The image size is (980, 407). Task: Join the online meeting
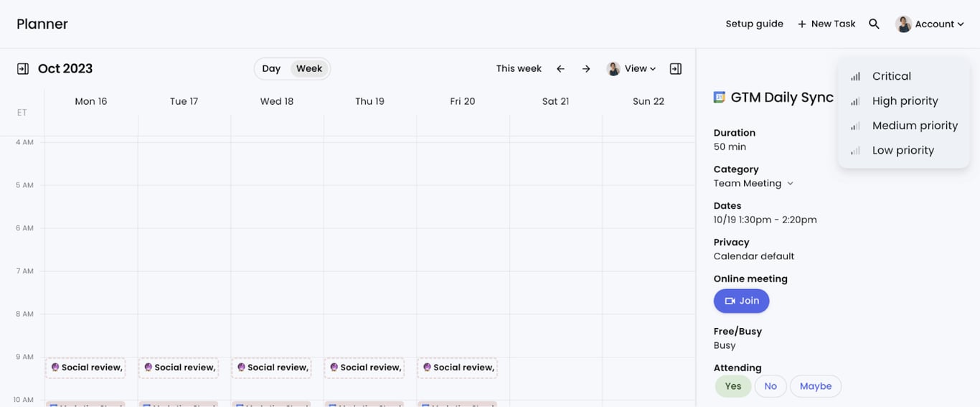(x=741, y=301)
